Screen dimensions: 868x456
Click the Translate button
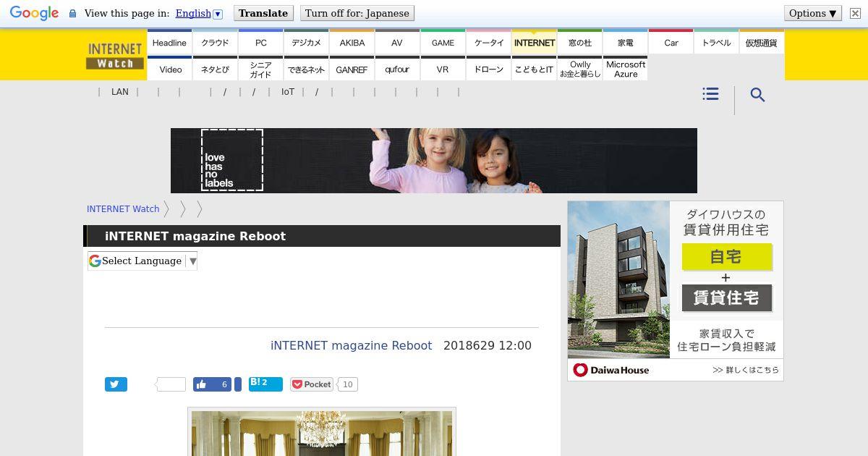pyautogui.click(x=263, y=13)
